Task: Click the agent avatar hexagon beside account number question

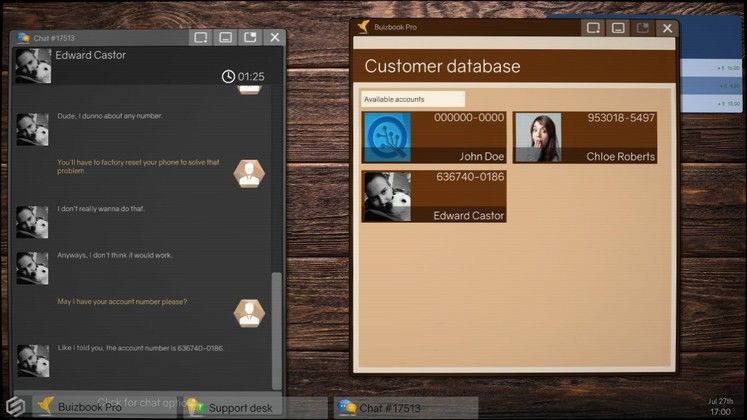Action: tap(249, 313)
